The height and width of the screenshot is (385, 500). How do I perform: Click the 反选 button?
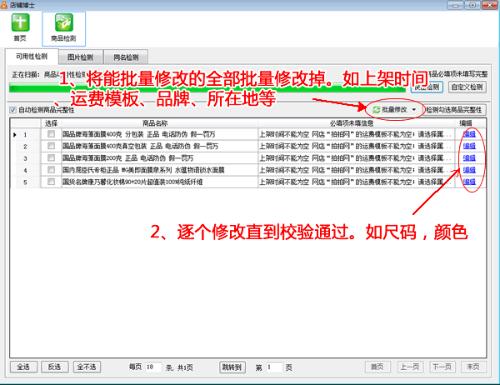pyautogui.click(x=55, y=367)
